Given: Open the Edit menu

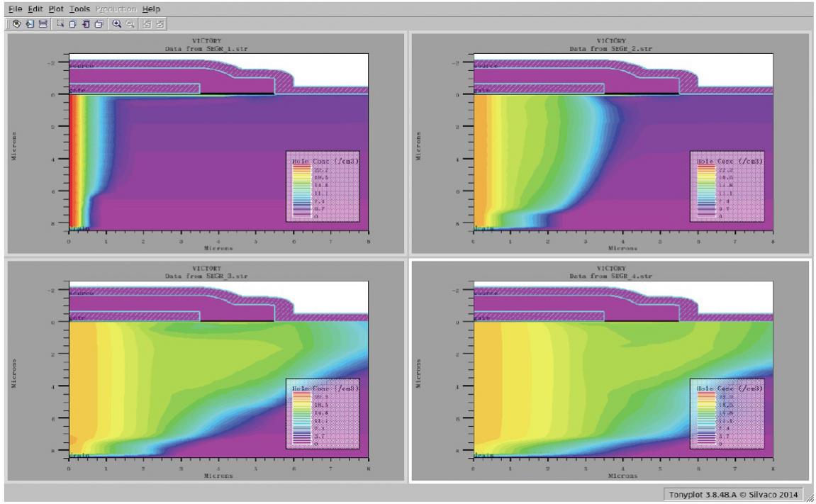Looking at the screenshot, I should (x=35, y=9).
